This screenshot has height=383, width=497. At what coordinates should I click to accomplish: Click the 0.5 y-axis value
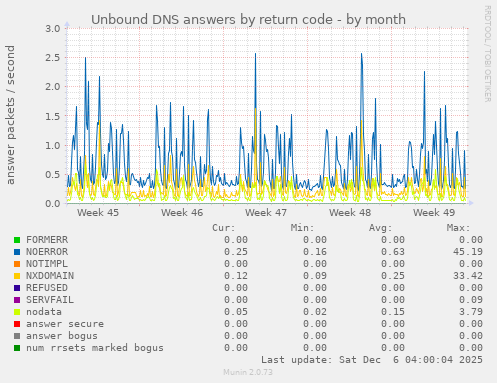pos(53,174)
